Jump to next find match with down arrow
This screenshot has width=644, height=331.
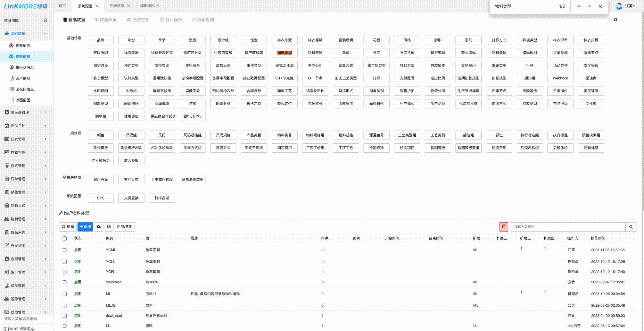[589, 6]
